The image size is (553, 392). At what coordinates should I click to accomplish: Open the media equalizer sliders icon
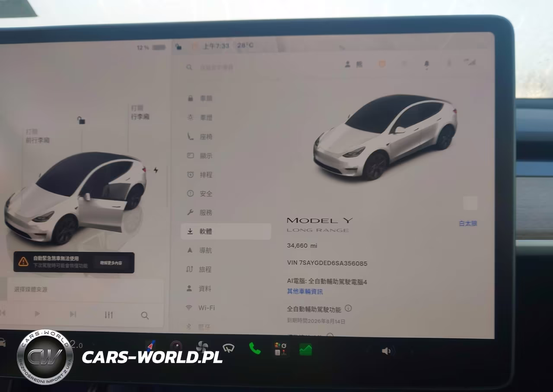coord(109,315)
